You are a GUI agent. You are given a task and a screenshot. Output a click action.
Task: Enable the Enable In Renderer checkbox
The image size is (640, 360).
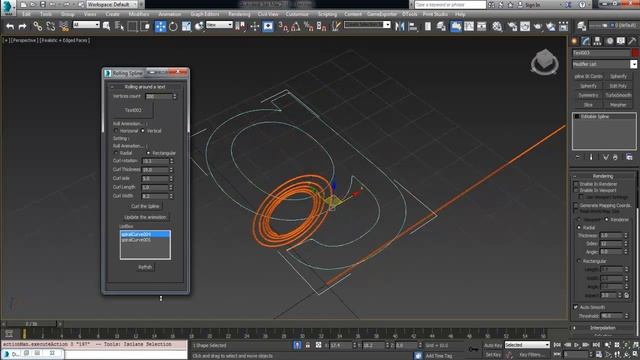576,184
